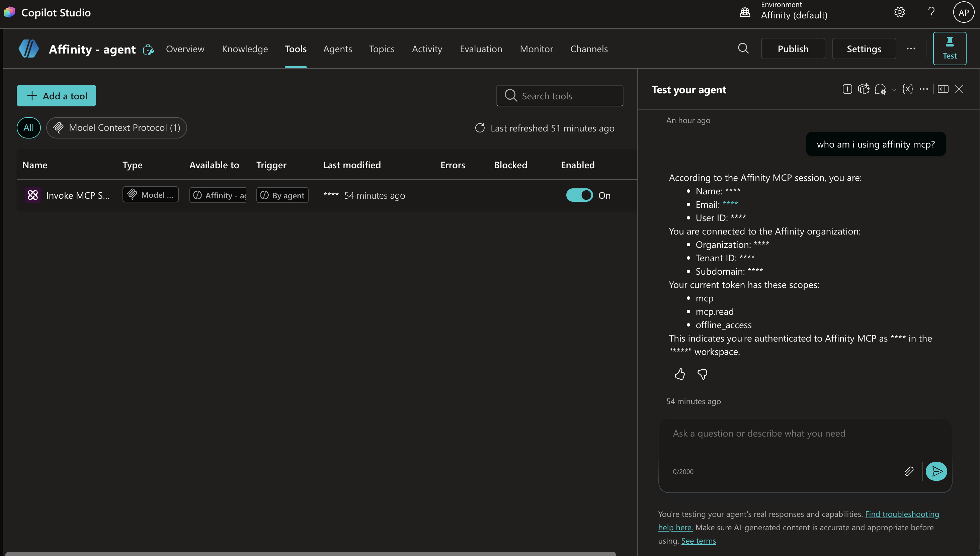Screen dimensions: 980x556
Task: Open the test panel ellipsis menu
Action: pos(923,89)
